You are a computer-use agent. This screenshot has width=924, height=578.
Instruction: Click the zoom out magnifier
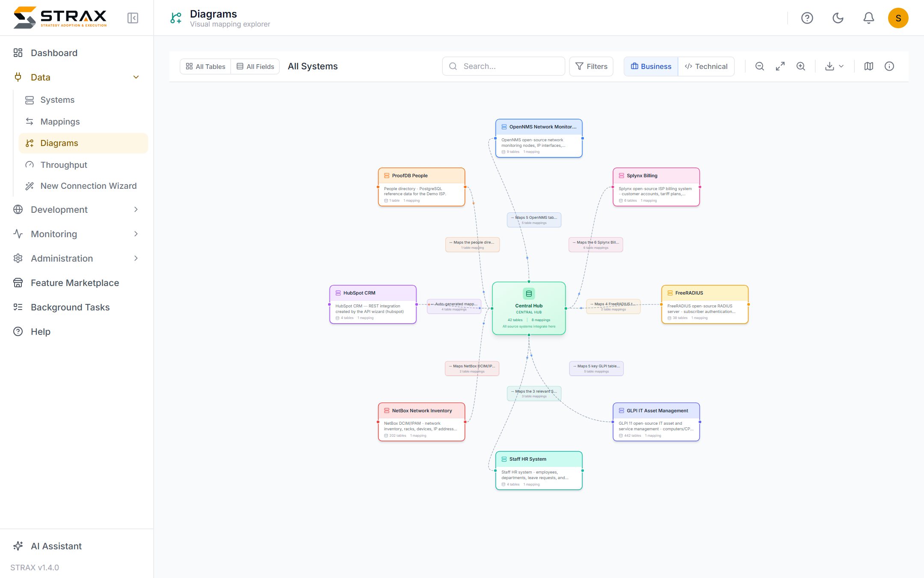coord(759,66)
